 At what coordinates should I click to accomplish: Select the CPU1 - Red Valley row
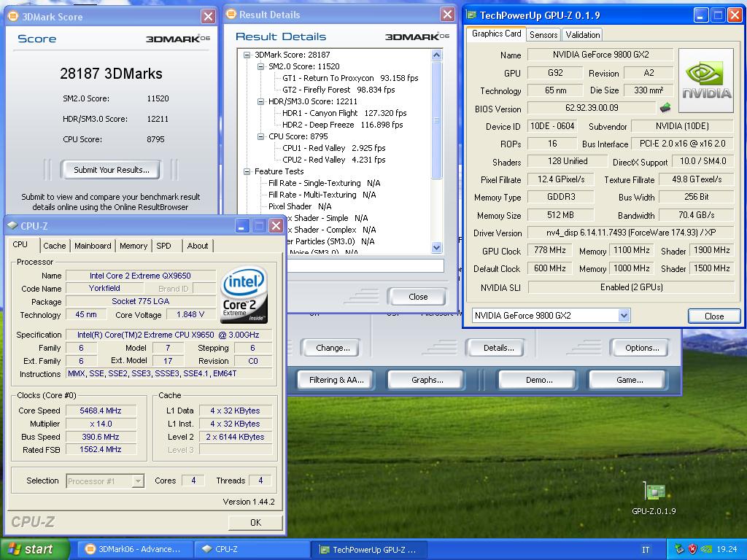(333, 148)
